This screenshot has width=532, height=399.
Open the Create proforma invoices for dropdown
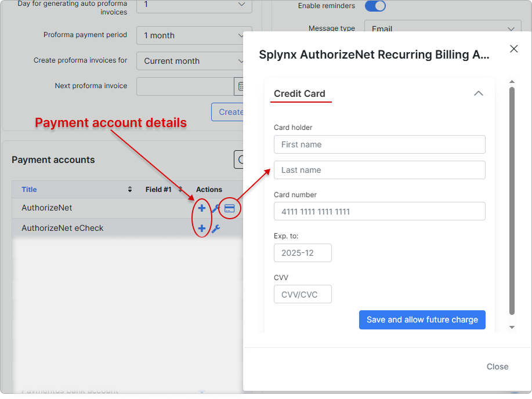coord(194,61)
